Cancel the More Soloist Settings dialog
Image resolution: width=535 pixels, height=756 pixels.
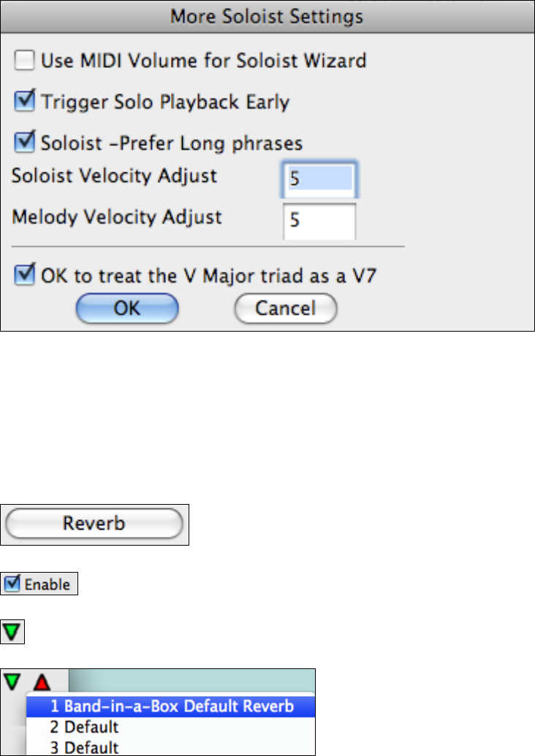(x=285, y=308)
